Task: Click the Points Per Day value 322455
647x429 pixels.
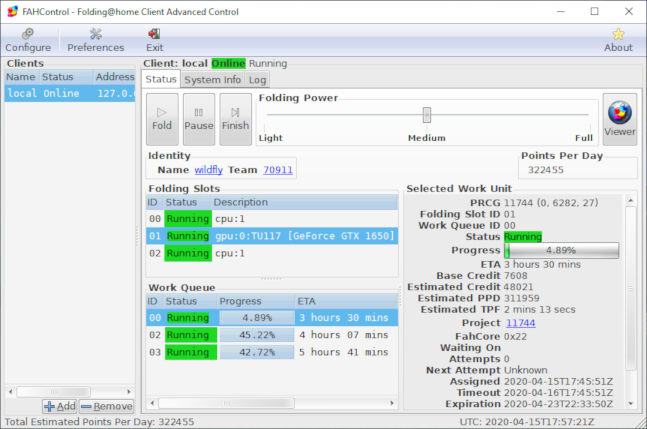Action: click(x=545, y=170)
